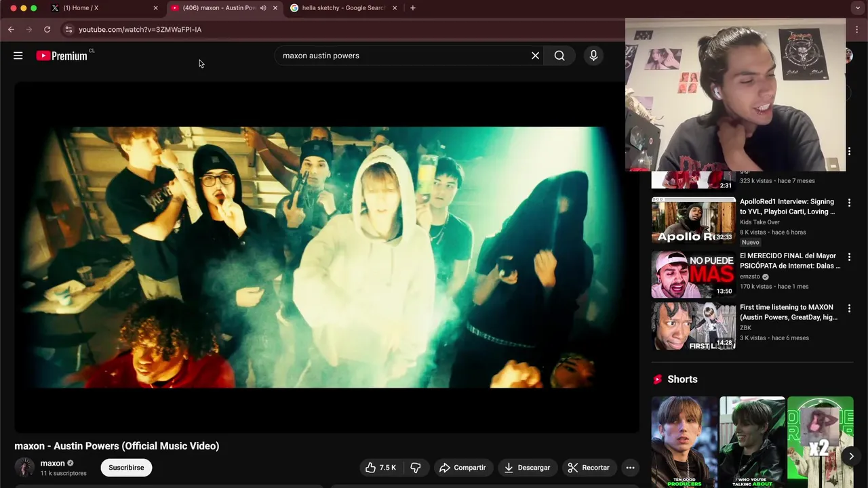The image size is (868, 488).
Task: Switch to hella sketchy Google Search tab
Action: pyautogui.click(x=342, y=8)
